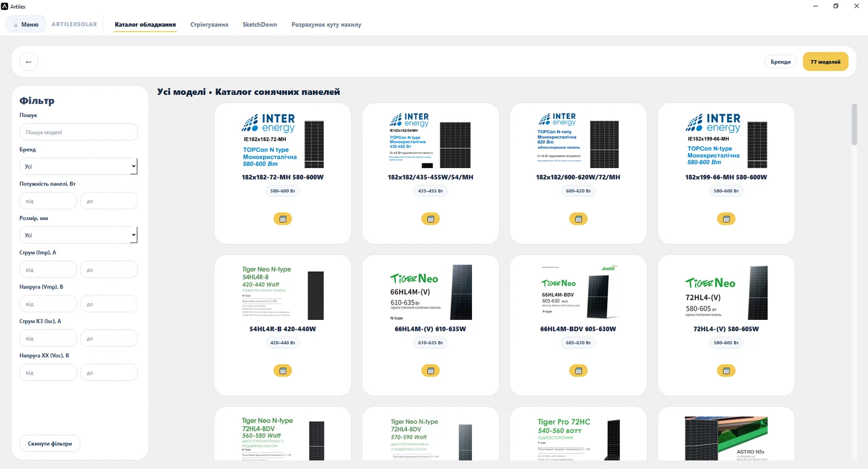
Task: Click the Струм (Imp) 'від' field
Action: [48, 270]
